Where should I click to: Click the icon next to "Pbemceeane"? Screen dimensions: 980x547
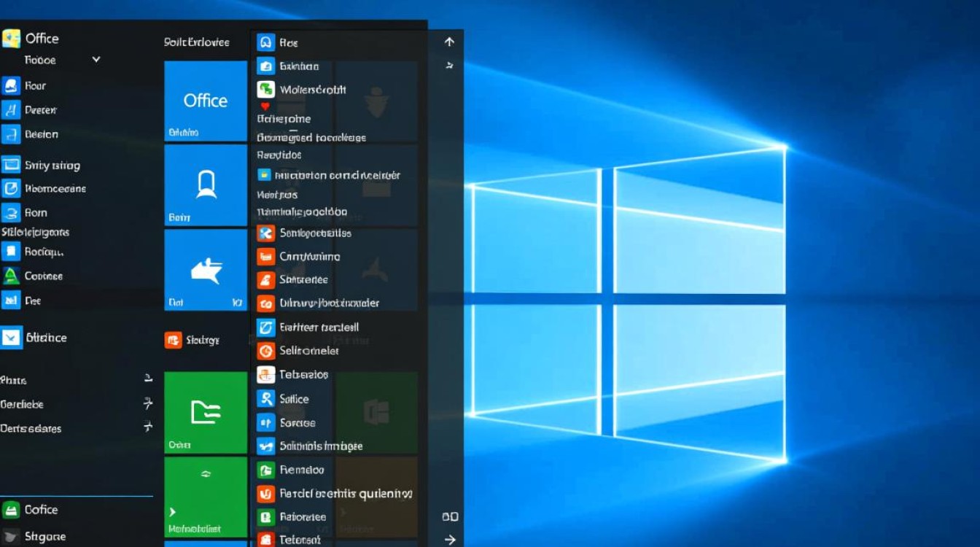click(x=11, y=189)
